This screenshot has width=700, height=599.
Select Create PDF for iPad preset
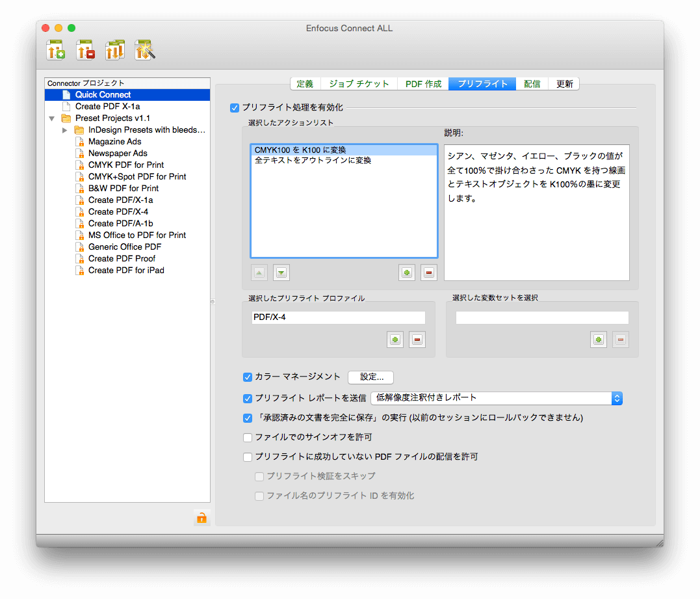pyautogui.click(x=127, y=271)
